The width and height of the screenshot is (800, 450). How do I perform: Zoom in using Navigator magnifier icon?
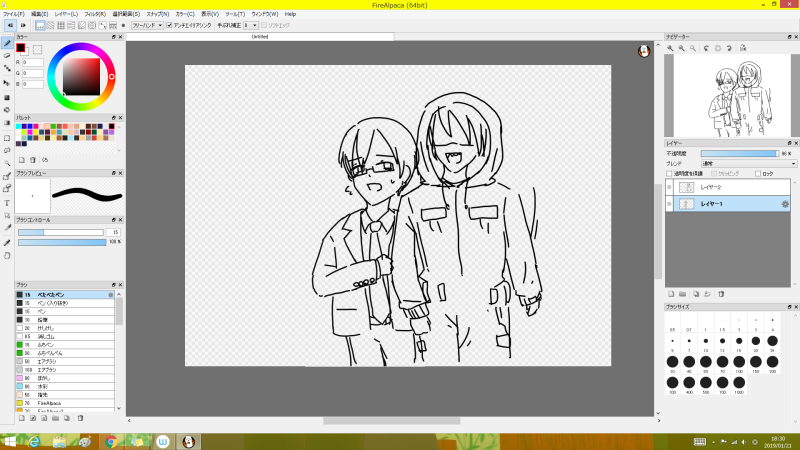(x=670, y=48)
